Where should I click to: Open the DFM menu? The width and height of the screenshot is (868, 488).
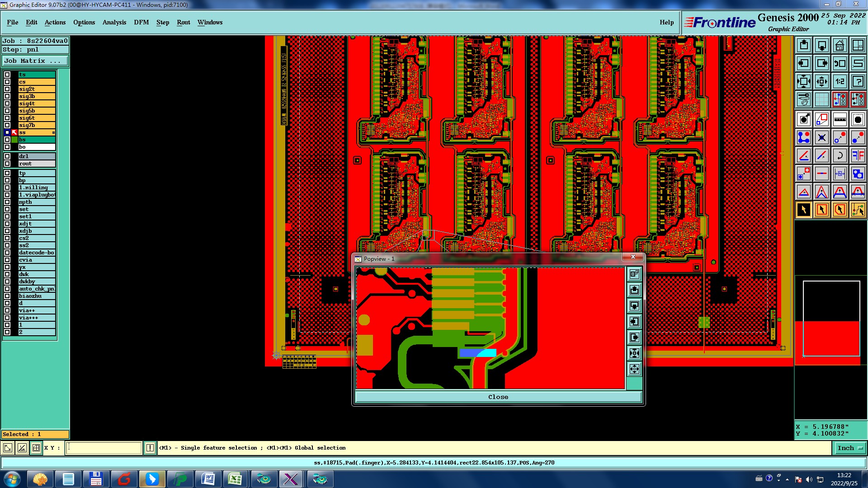pos(141,22)
